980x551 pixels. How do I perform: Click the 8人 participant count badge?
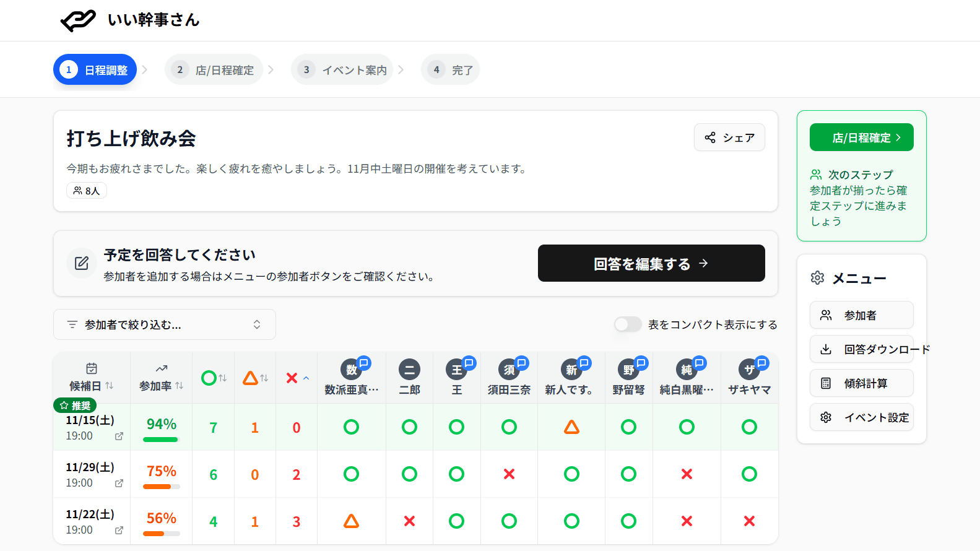(x=87, y=191)
